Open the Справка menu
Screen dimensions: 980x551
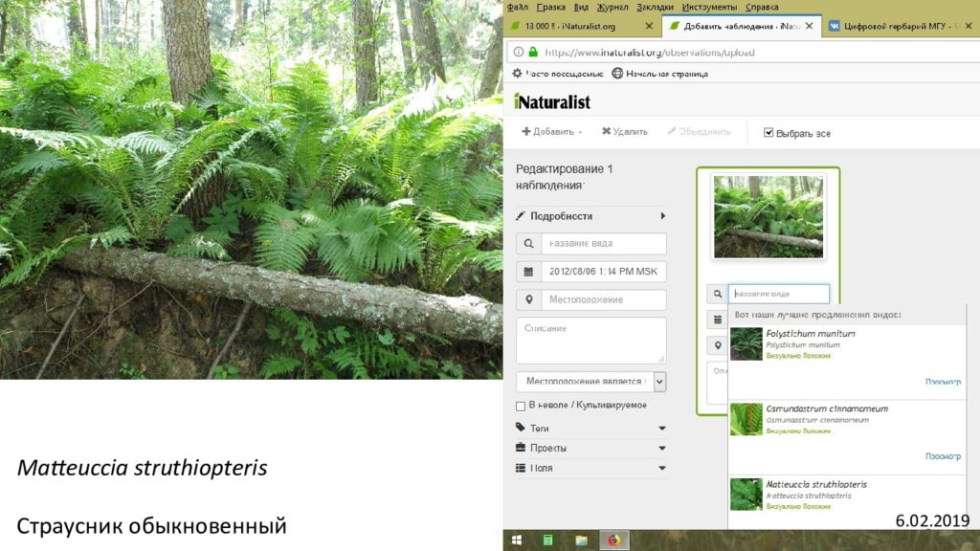[762, 7]
